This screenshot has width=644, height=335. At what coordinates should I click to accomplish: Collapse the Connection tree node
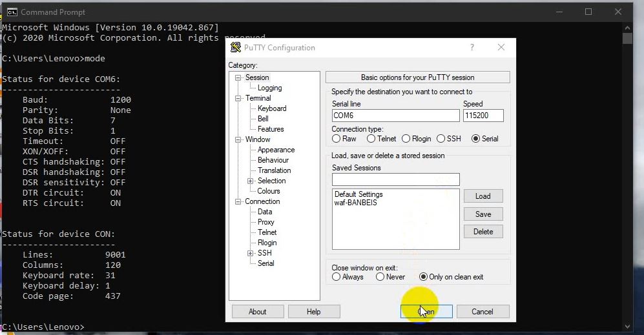tap(238, 201)
